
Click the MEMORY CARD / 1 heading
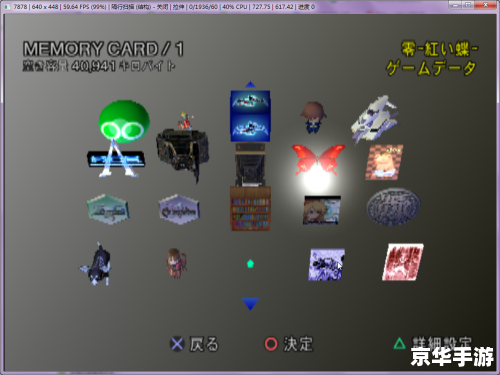(103, 49)
